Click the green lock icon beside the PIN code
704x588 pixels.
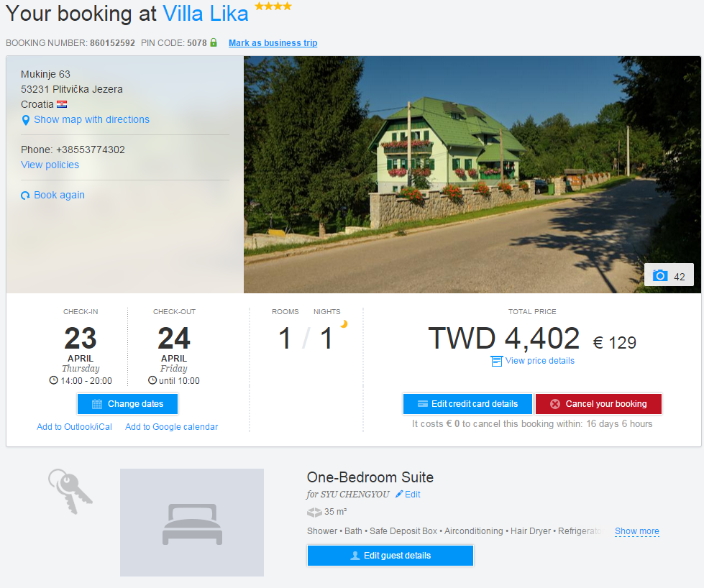[x=214, y=42]
